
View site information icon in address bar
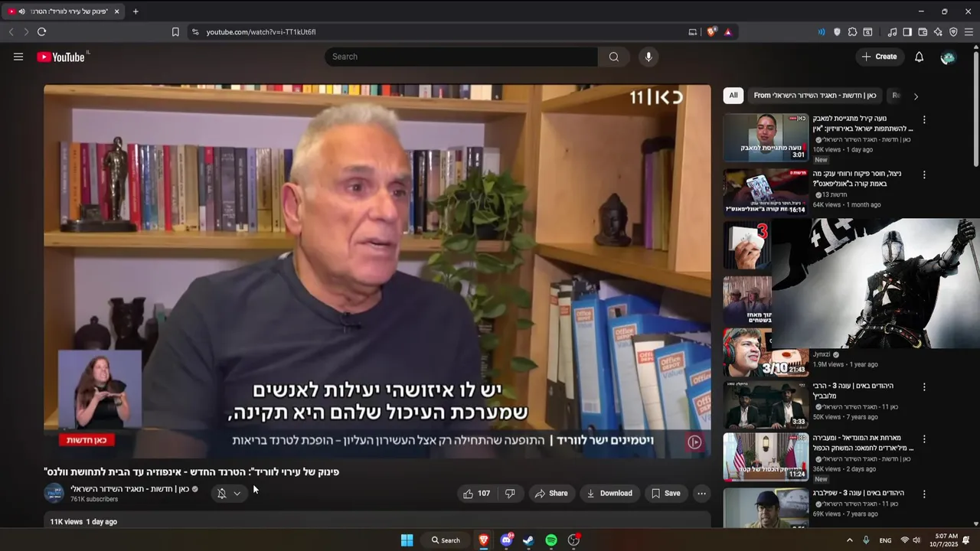coord(195,32)
